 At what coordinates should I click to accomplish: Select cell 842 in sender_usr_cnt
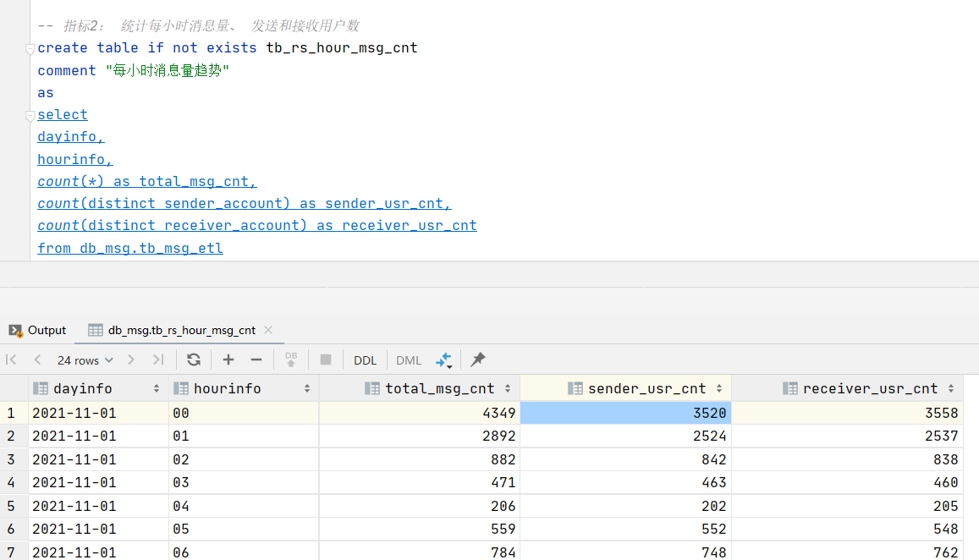pos(625,459)
